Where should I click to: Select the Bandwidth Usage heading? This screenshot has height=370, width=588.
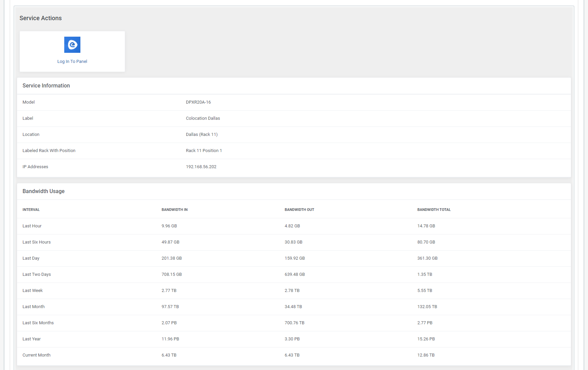pyautogui.click(x=43, y=191)
